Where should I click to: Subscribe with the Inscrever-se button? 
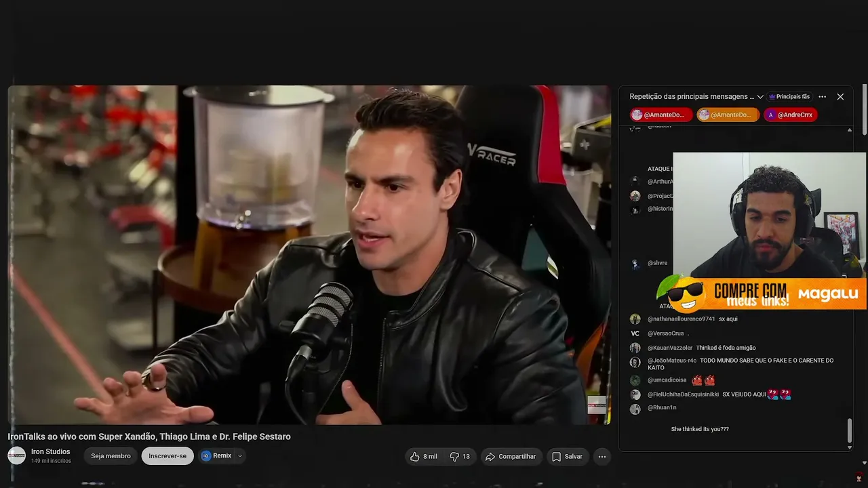point(167,456)
